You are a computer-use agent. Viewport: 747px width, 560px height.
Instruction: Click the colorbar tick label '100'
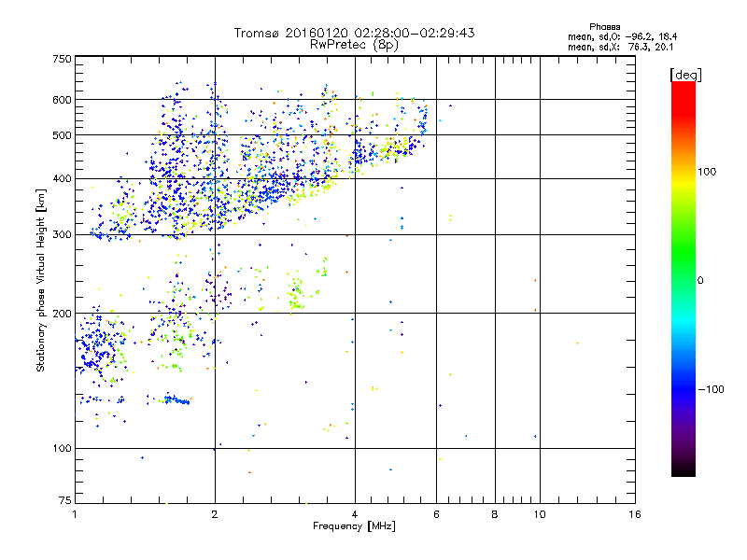pos(707,172)
